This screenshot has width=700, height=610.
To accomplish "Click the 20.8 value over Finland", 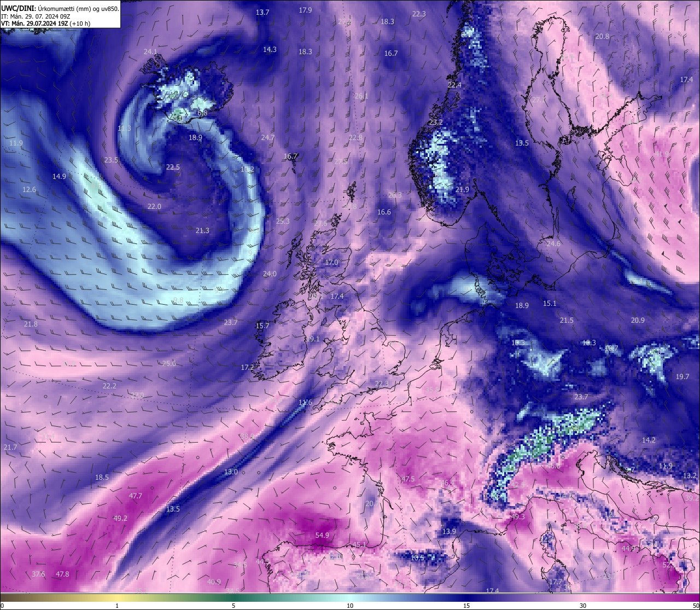I will pyautogui.click(x=602, y=36).
